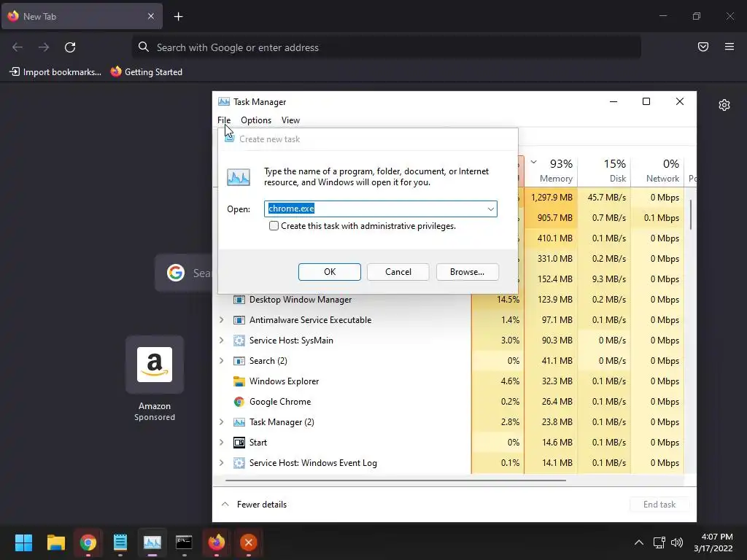
Task: Click the Google logo in the page search box
Action: click(176, 273)
